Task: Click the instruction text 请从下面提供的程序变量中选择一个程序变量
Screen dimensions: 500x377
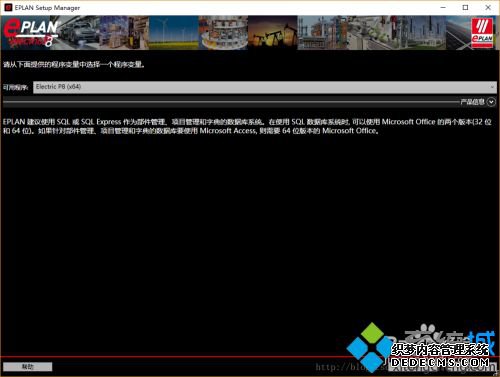Action: point(74,65)
